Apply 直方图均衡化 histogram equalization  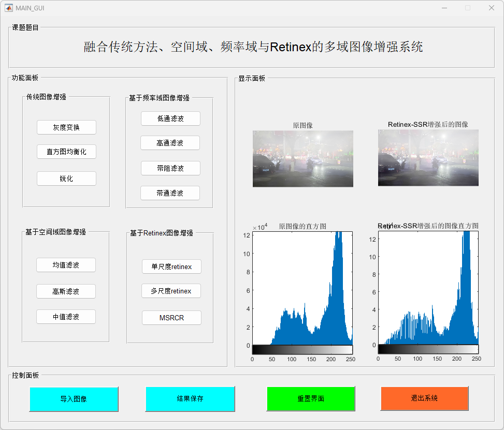66,152
